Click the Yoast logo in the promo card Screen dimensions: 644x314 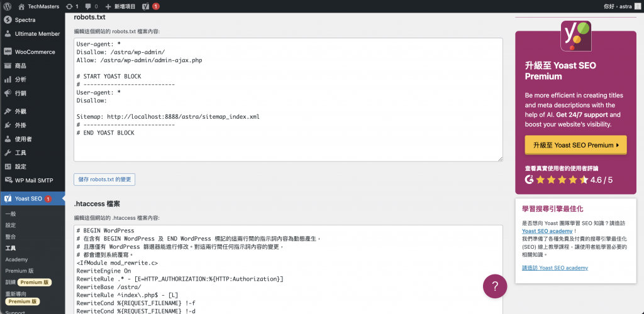click(576, 36)
